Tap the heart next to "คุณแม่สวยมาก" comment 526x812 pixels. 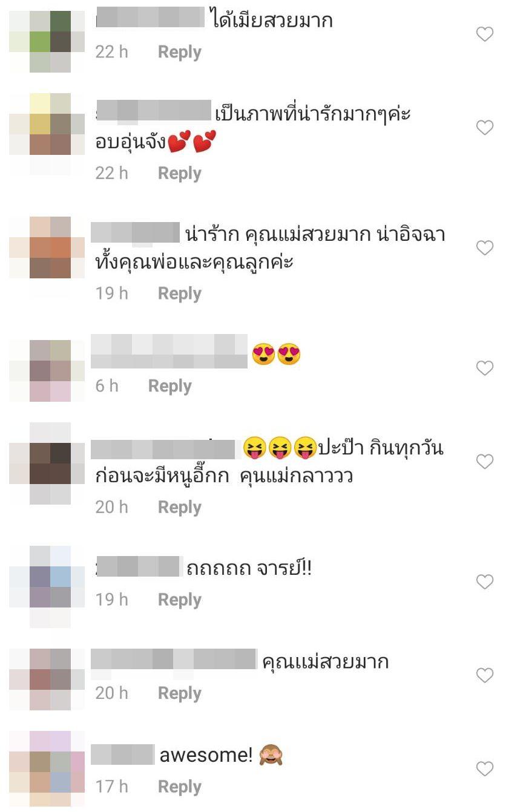[485, 675]
